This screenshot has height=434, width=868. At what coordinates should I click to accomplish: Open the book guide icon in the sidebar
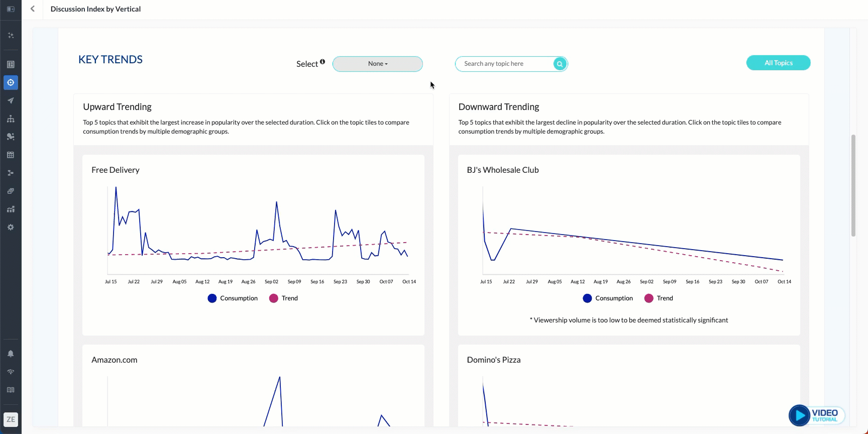11,390
